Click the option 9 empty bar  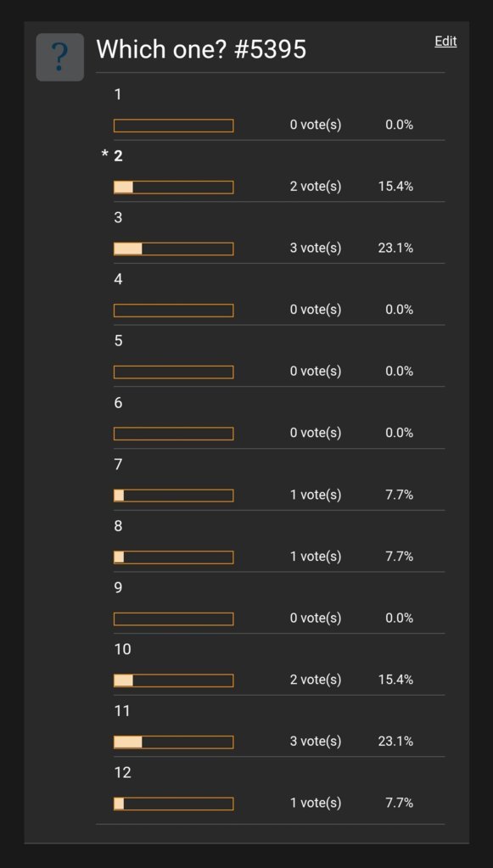coord(174,619)
